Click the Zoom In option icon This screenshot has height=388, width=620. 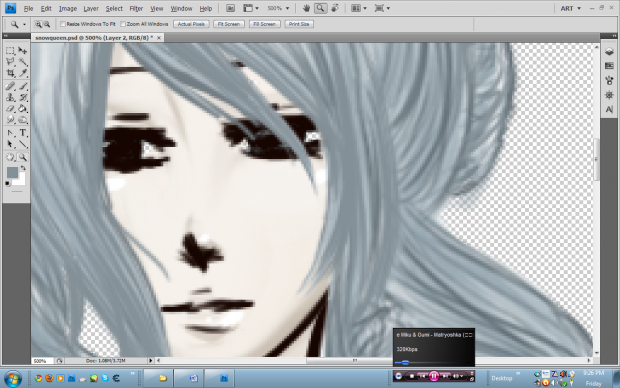tap(38, 24)
